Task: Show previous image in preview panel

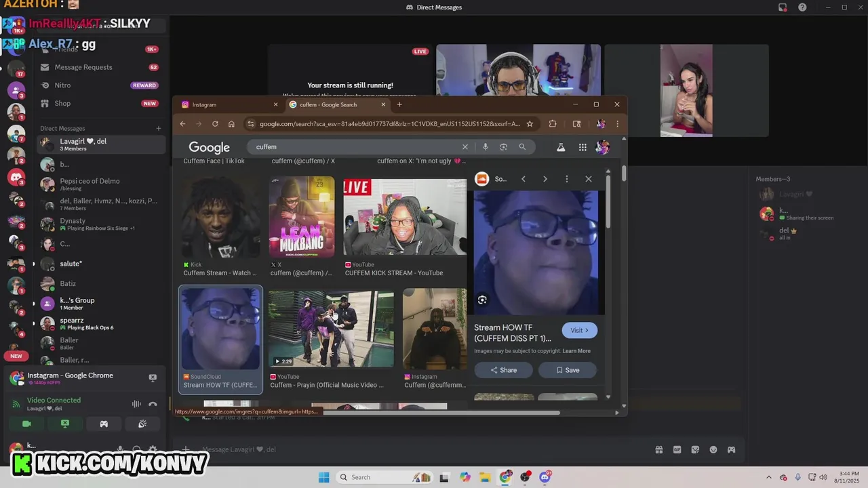Action: (524, 179)
